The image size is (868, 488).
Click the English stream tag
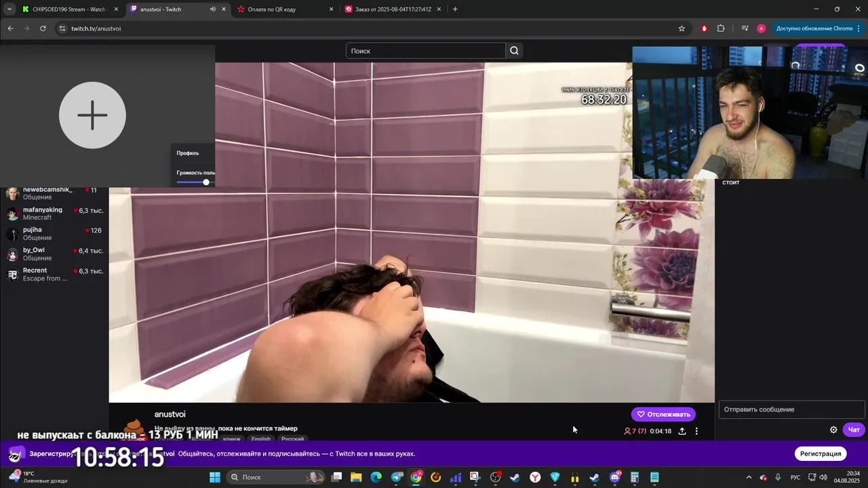tap(261, 439)
